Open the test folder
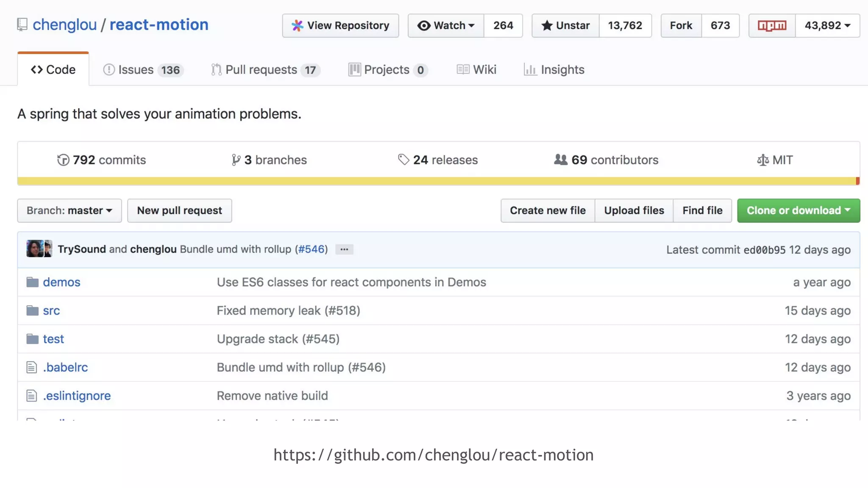Screen dimensions: 868x488 (x=53, y=339)
